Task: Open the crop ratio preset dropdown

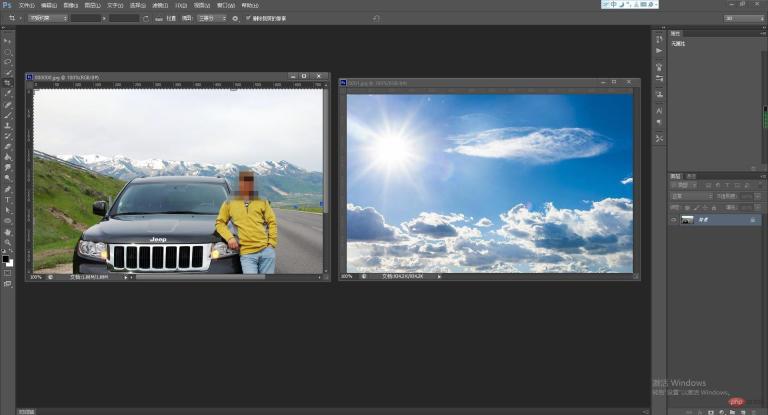Action: tap(45, 18)
